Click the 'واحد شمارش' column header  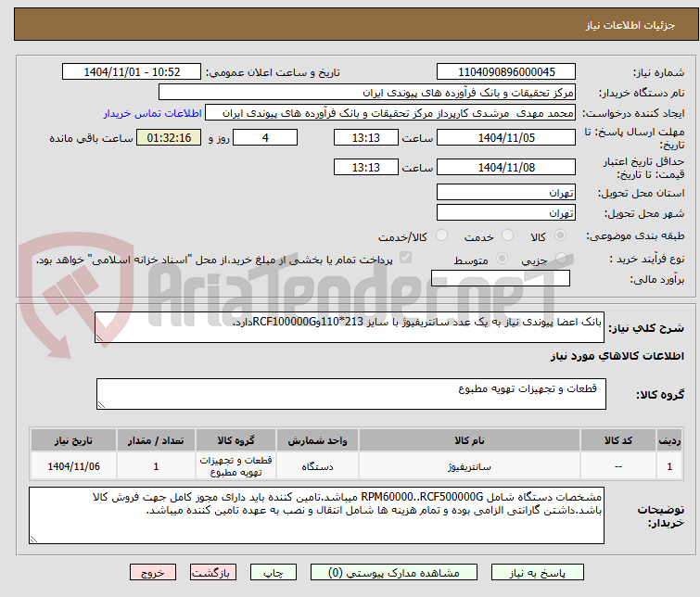click(x=317, y=440)
